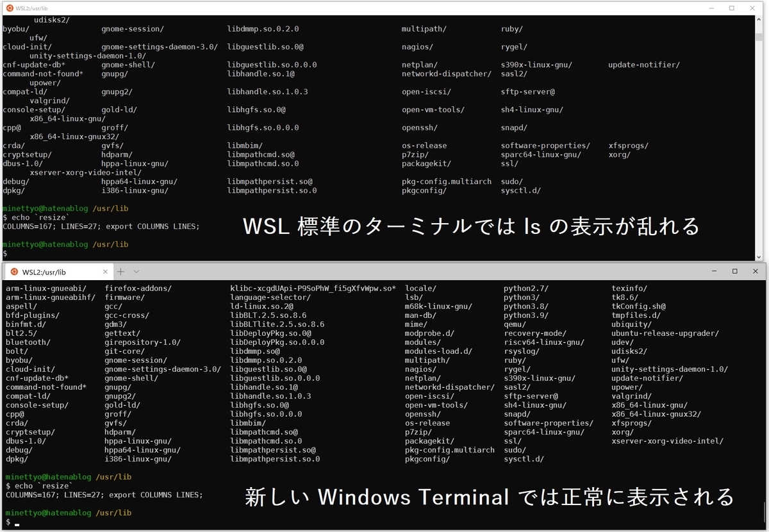Click the aspell/ directory entry
Screen dimensions: 769x532
[x=21, y=306]
